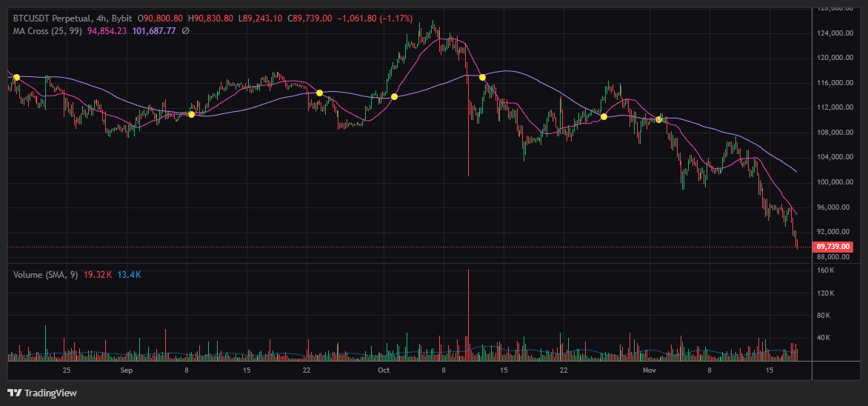Click the null symbol beside MA Cross values

[185, 30]
